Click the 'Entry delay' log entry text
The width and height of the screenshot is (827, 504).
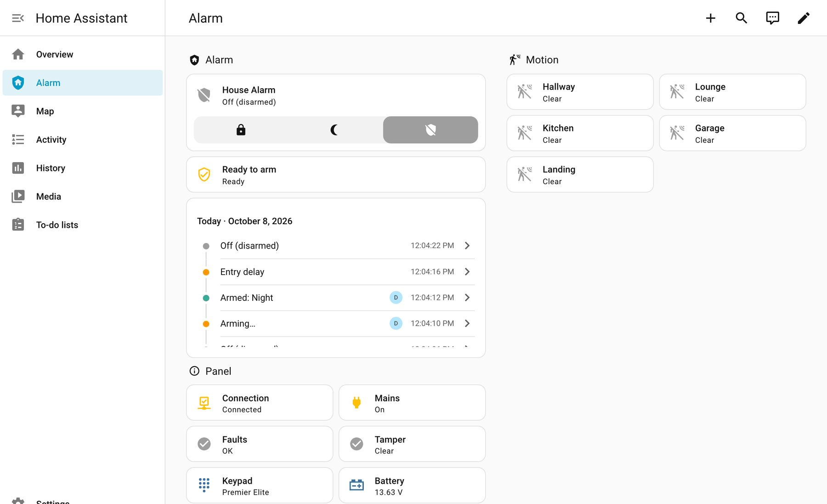[242, 272]
